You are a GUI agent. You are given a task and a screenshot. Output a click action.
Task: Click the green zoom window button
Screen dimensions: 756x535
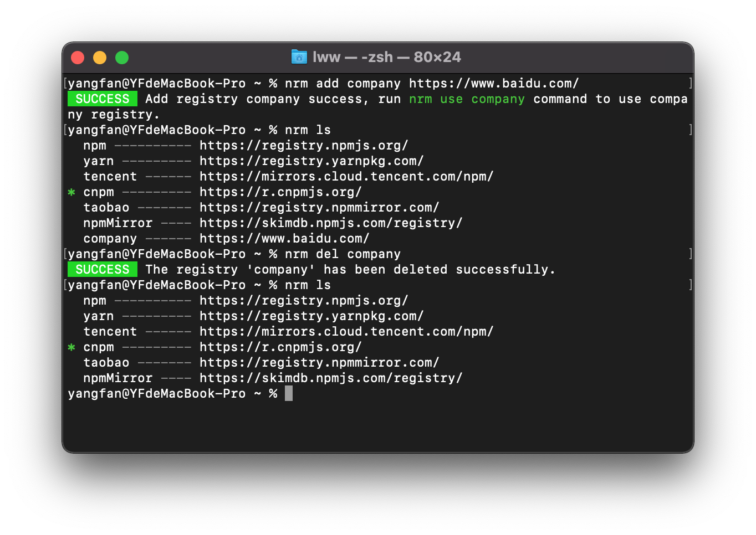[122, 58]
